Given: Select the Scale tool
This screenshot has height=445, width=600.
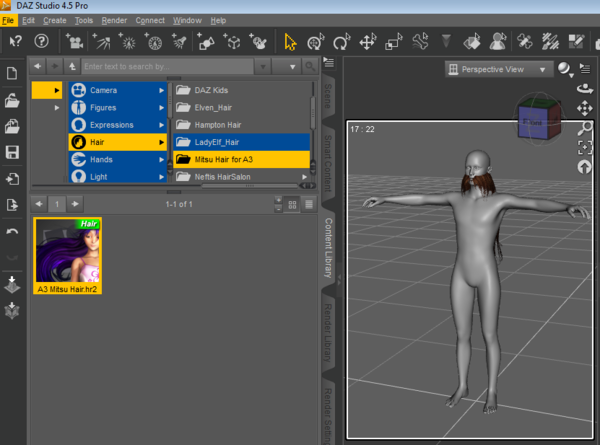Looking at the screenshot, I should 394,41.
